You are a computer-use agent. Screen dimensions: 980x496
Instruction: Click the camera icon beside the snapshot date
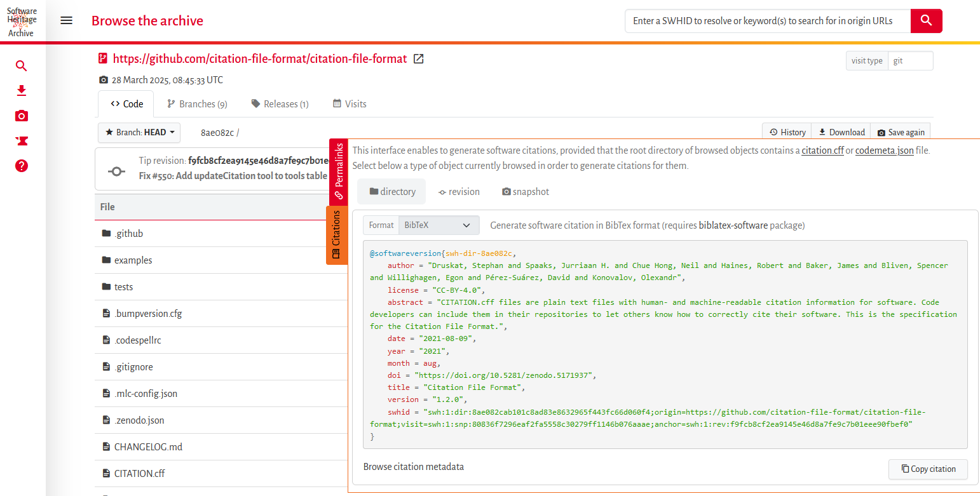tap(104, 80)
